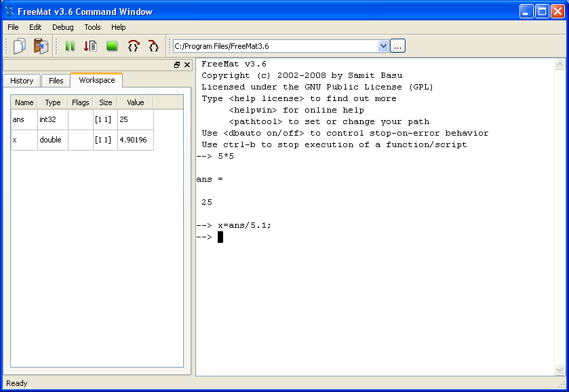
Task: Sort workspace by Name column header
Action: [x=24, y=102]
